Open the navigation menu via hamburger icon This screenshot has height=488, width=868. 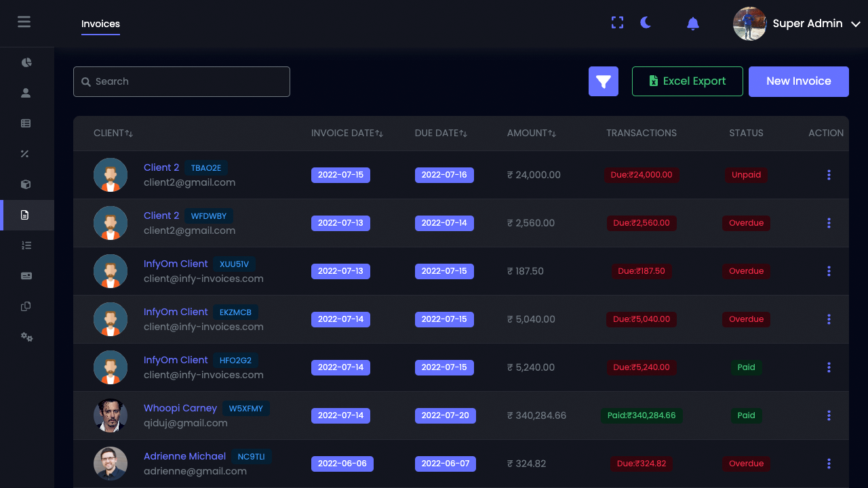[x=24, y=21]
